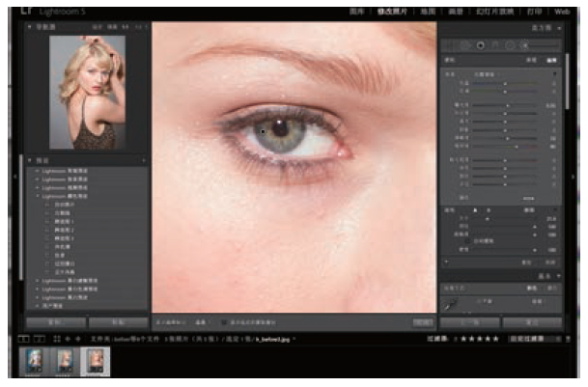Set the third star in the rating filter
The width and height of the screenshot is (588, 387).
point(480,339)
